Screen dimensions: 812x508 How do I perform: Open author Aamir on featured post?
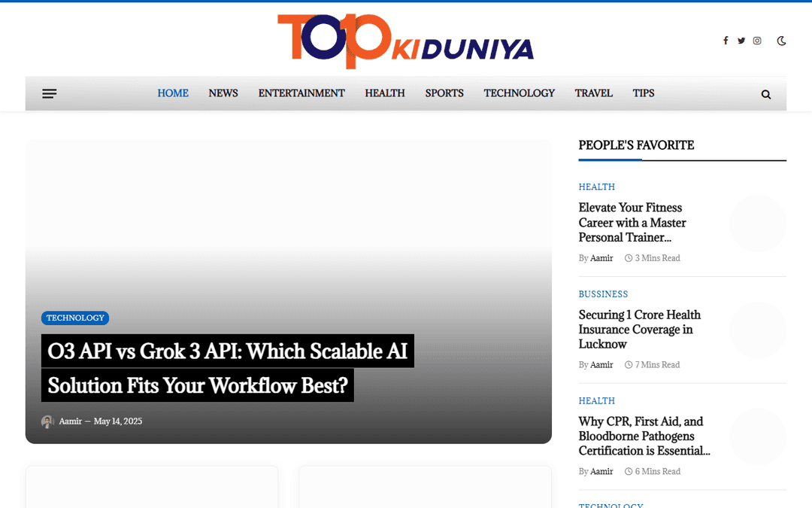[71, 421]
